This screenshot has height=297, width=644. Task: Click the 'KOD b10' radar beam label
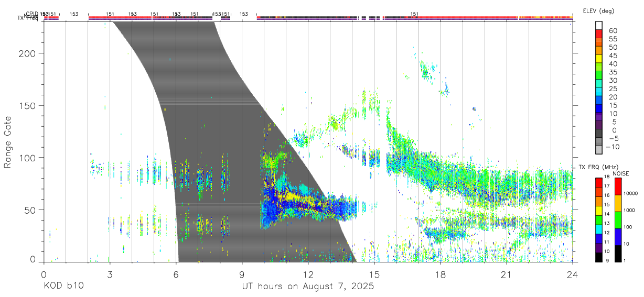click(63, 286)
